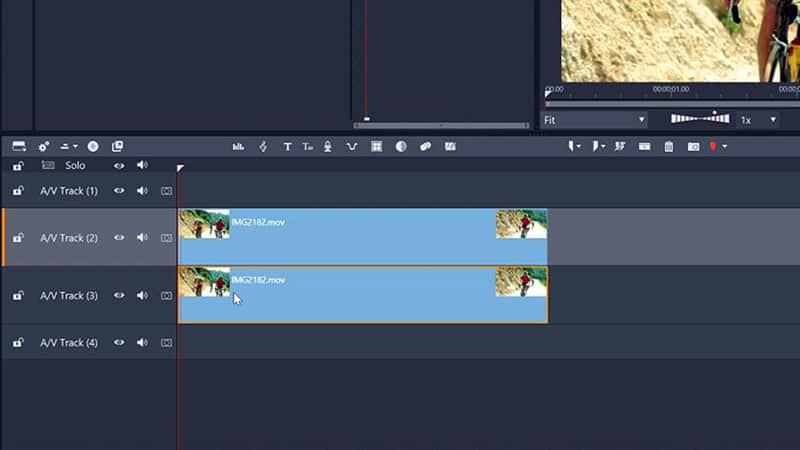Delete selected clip with trash icon
Image resolution: width=800 pixels, height=450 pixels.
[x=669, y=147]
